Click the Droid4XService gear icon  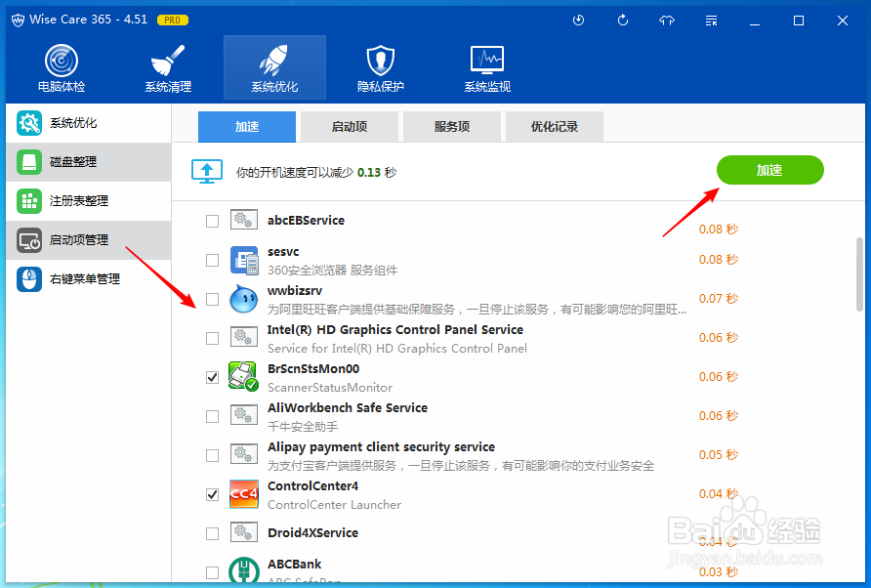(x=244, y=532)
